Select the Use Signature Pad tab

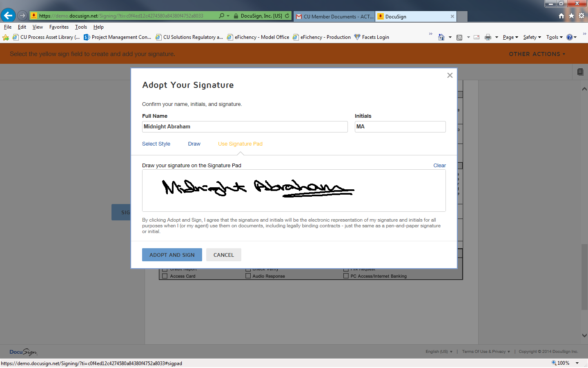pyautogui.click(x=240, y=144)
